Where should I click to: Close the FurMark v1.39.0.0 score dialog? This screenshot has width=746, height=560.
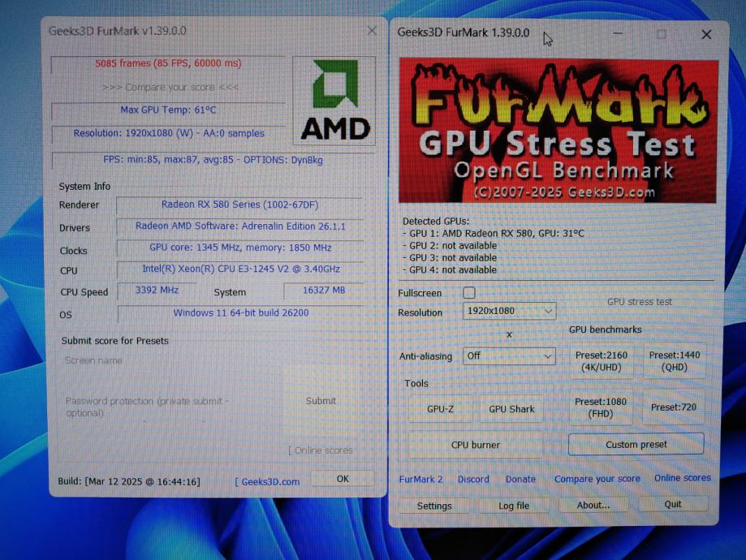[x=372, y=31]
